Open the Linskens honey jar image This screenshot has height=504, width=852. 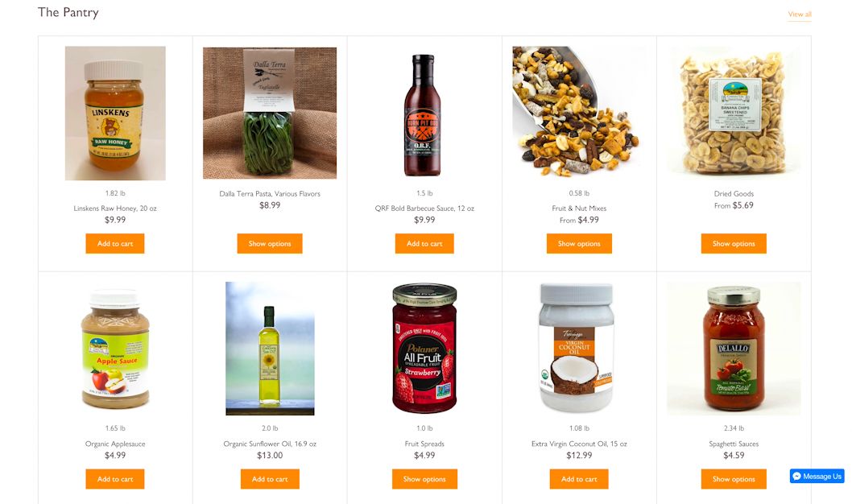(115, 113)
